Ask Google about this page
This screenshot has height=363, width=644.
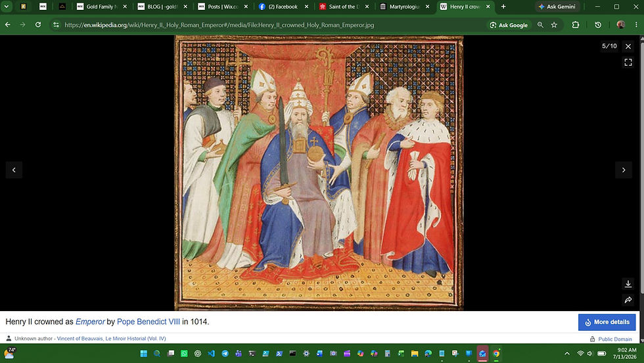coord(509,25)
